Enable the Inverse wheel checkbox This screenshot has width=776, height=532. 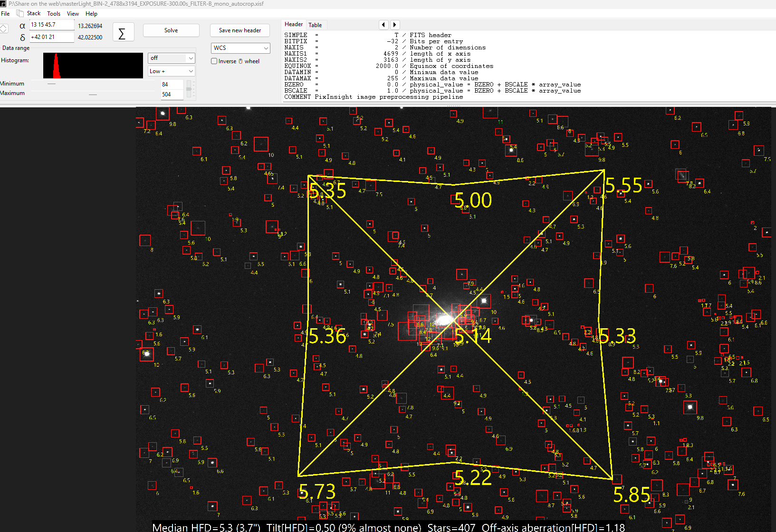(214, 61)
